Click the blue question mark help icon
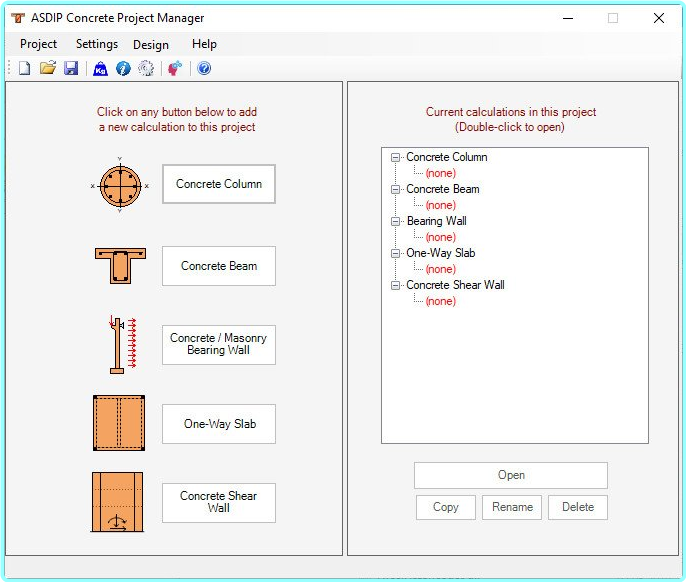Viewport: 686px width, 582px height. coord(204,68)
